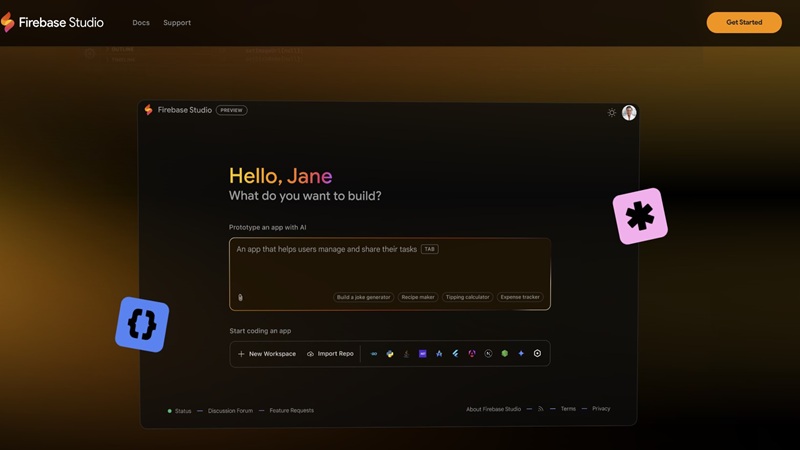
Task: Pick the Node.js green hexagon template
Action: click(x=505, y=354)
